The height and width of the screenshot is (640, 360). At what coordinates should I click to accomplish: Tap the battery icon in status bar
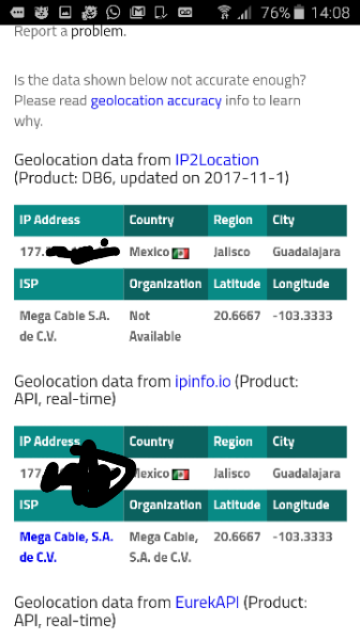[299, 12]
